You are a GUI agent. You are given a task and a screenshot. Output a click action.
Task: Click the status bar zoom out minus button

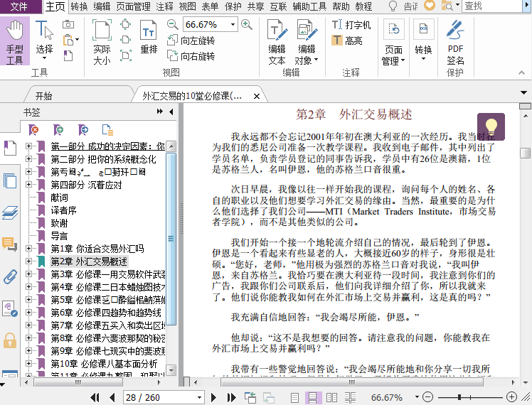pyautogui.click(x=428, y=397)
